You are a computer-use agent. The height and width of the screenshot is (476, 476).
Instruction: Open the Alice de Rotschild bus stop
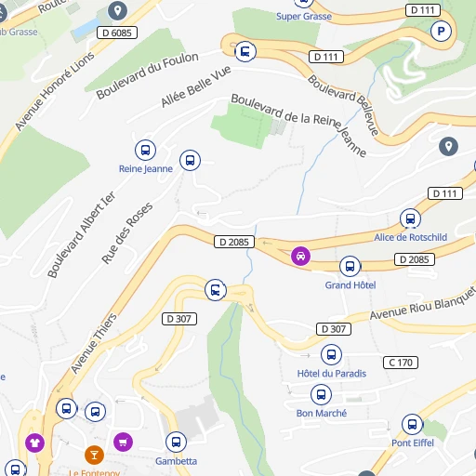click(x=410, y=218)
